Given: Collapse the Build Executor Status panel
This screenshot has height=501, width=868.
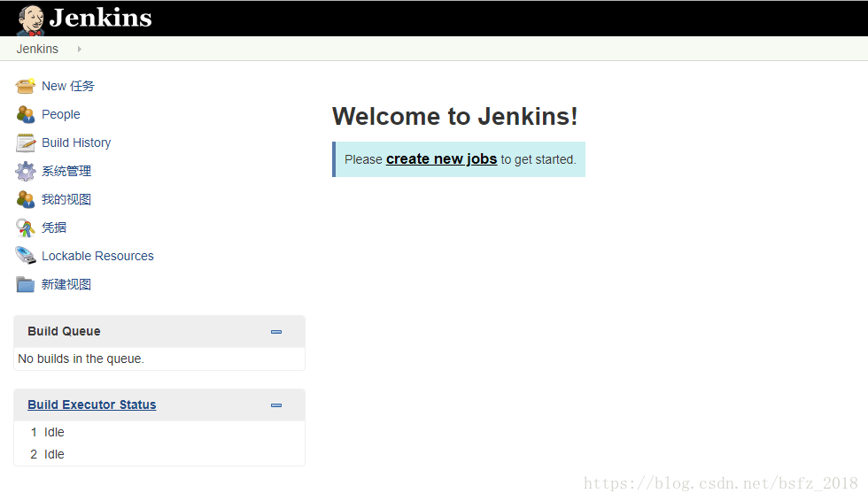Looking at the screenshot, I should click(276, 405).
